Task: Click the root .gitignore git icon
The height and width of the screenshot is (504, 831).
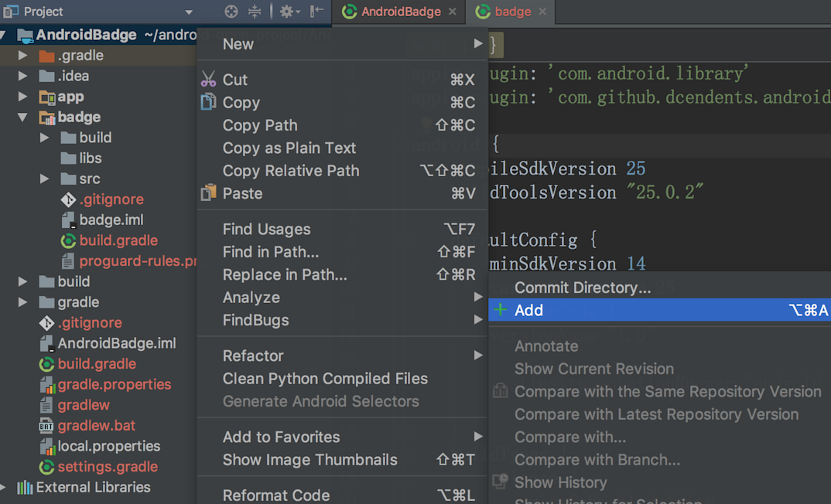Action: pyautogui.click(x=46, y=323)
